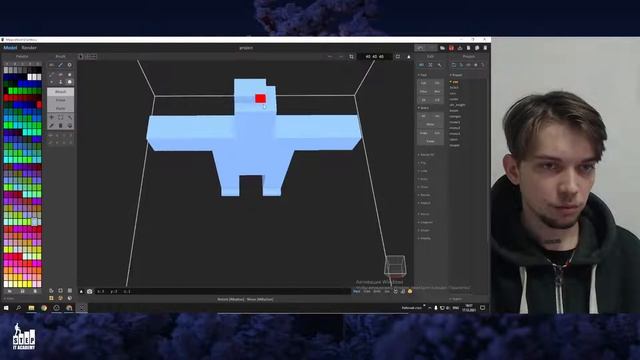Open the chr_knight model in Project list
The height and width of the screenshot is (360, 640).
tap(457, 105)
